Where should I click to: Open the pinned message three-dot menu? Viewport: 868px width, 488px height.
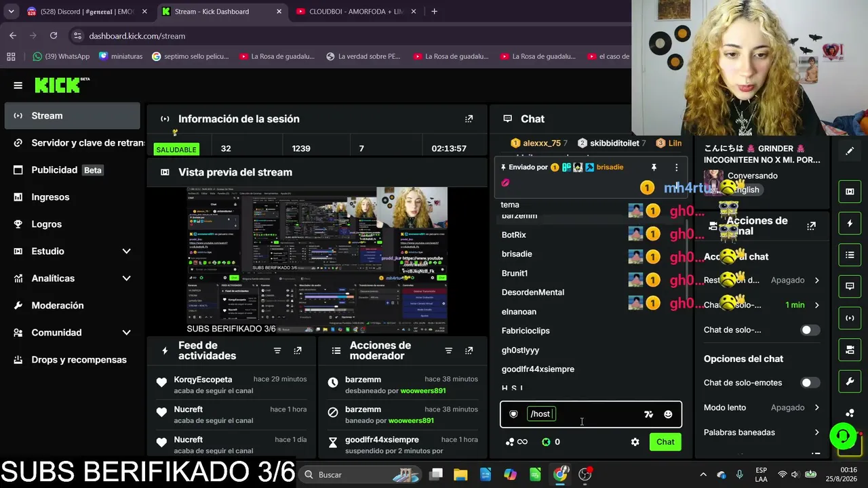tap(676, 167)
